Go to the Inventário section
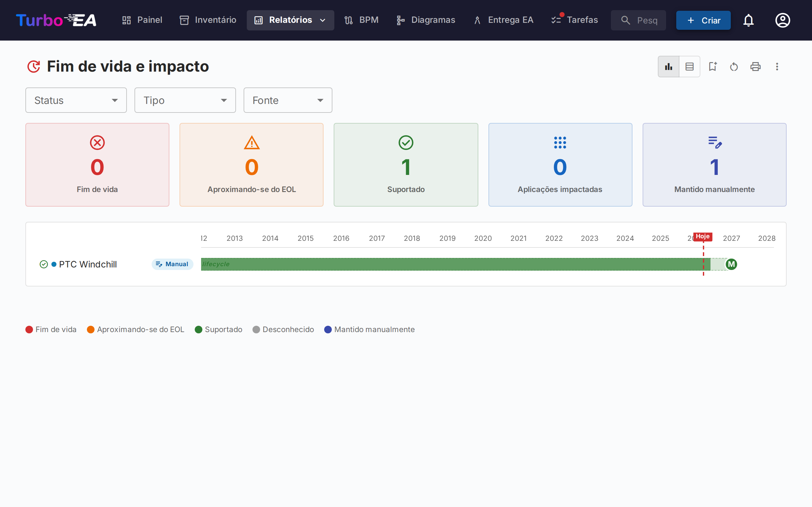 208,20
